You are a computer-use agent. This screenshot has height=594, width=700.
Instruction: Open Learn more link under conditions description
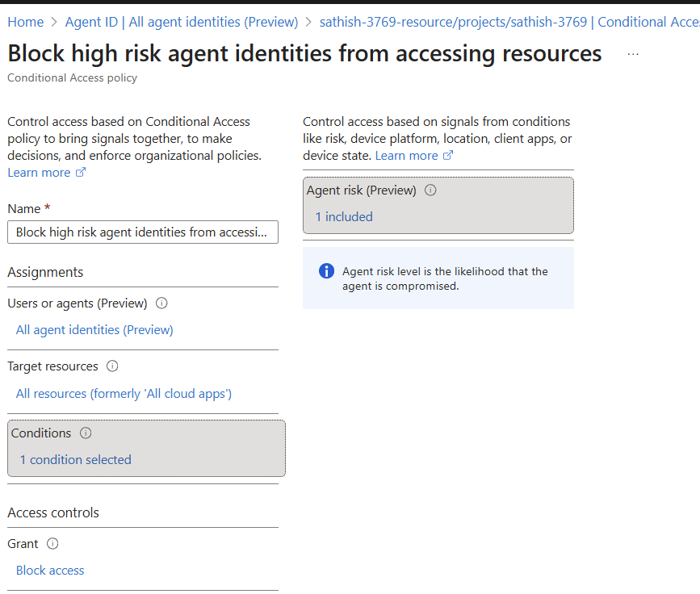pyautogui.click(x=406, y=156)
